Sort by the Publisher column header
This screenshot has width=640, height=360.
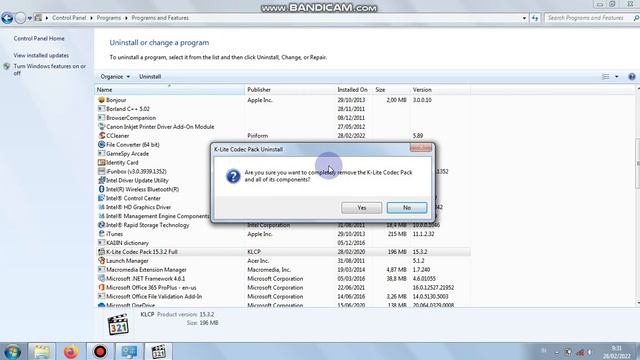tap(290, 89)
